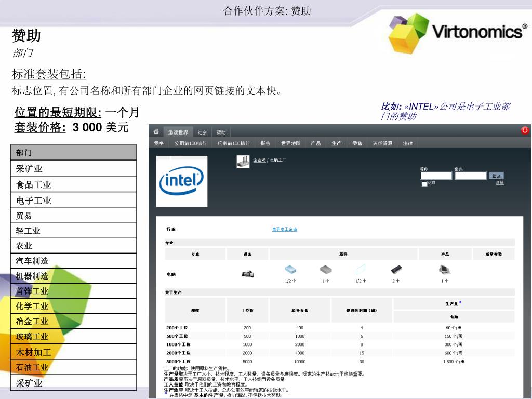Open the 公司前100排行 menu item
Viewport: 532px width, 399px height.
point(190,143)
